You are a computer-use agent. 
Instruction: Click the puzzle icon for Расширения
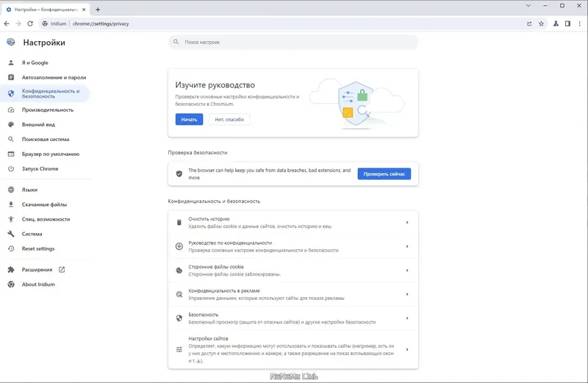pos(11,270)
